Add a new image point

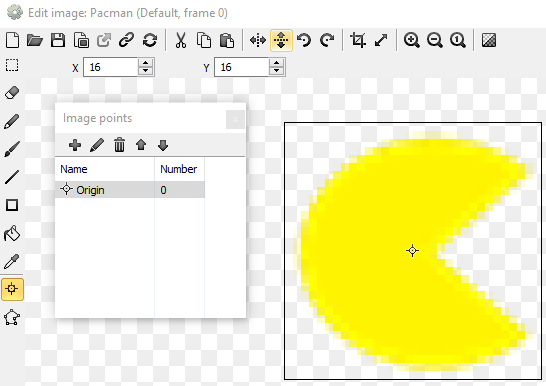tap(75, 145)
